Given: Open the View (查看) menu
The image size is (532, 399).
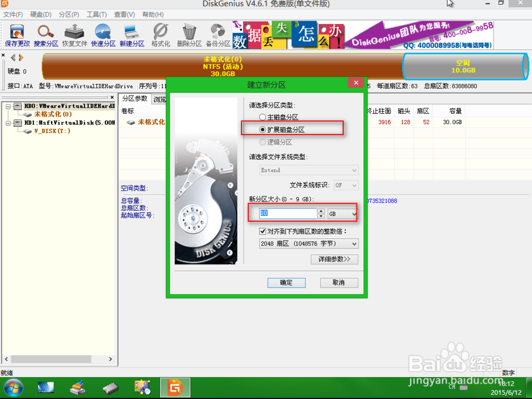Looking at the screenshot, I should [x=124, y=14].
